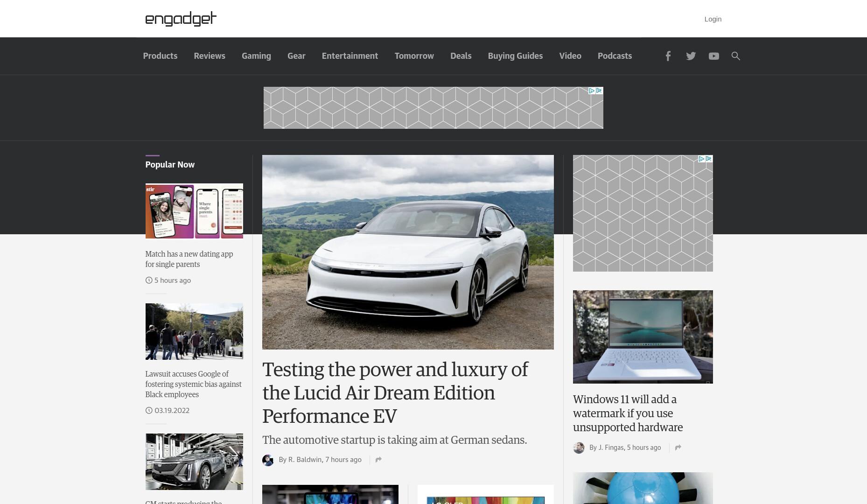Viewport: 867px width, 504px height.
Task: Open the Gaming section
Action: coord(256,56)
